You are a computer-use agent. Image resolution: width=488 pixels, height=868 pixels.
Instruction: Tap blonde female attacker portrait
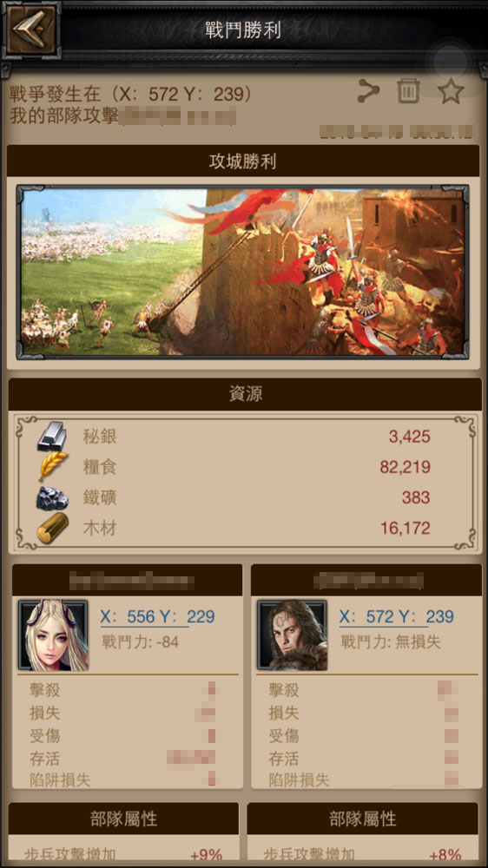[53, 635]
